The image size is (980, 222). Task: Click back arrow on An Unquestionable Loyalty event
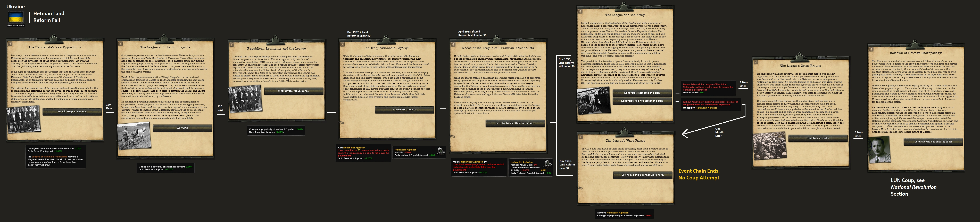click(x=342, y=45)
